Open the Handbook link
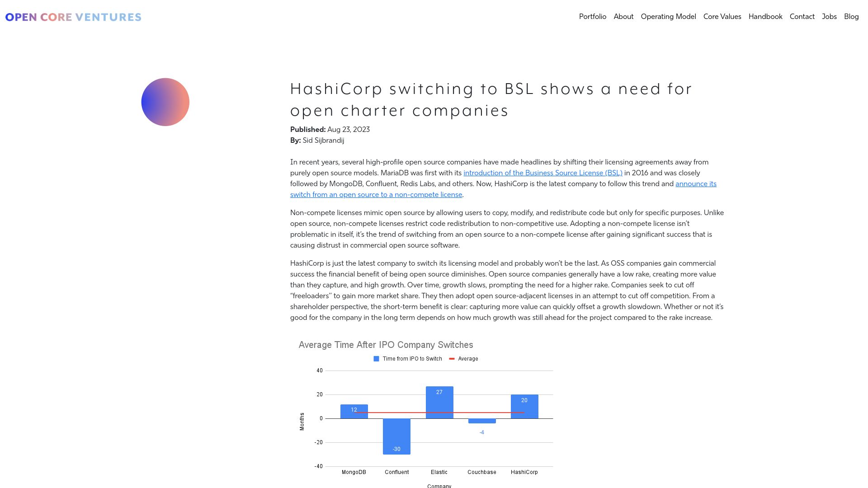 [x=765, y=17]
